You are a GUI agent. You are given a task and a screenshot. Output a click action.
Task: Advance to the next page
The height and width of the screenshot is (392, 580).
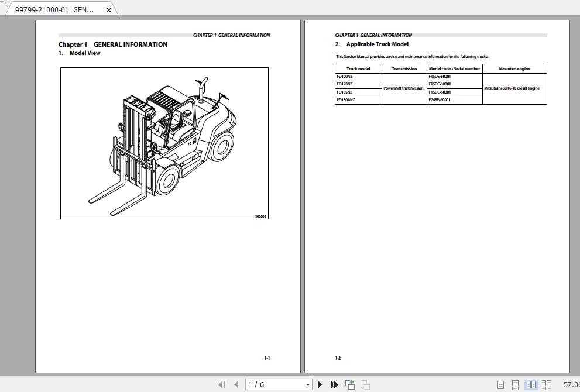[320, 384]
